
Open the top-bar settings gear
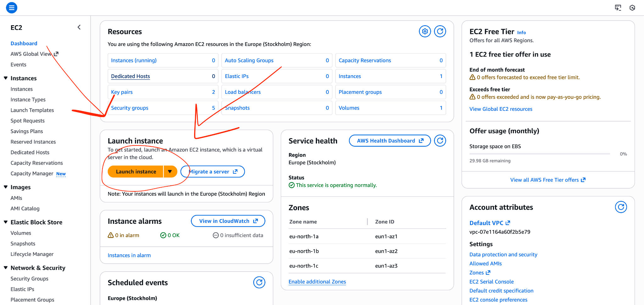point(632,8)
